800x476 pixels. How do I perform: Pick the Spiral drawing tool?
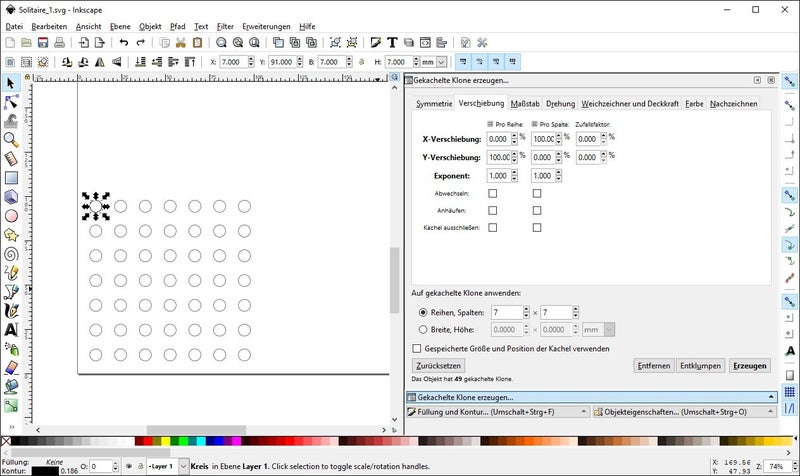11,254
